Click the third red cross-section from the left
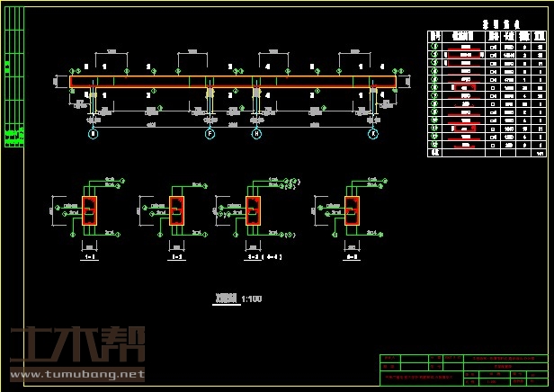Image resolution: width=554 pixels, height=392 pixels. [253, 210]
